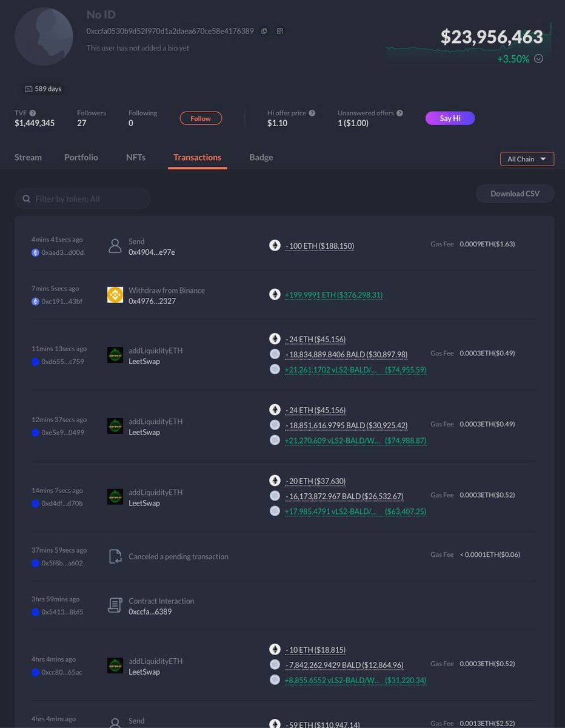Open Binance address 0x4976...2327
565x728 pixels.
(x=152, y=301)
